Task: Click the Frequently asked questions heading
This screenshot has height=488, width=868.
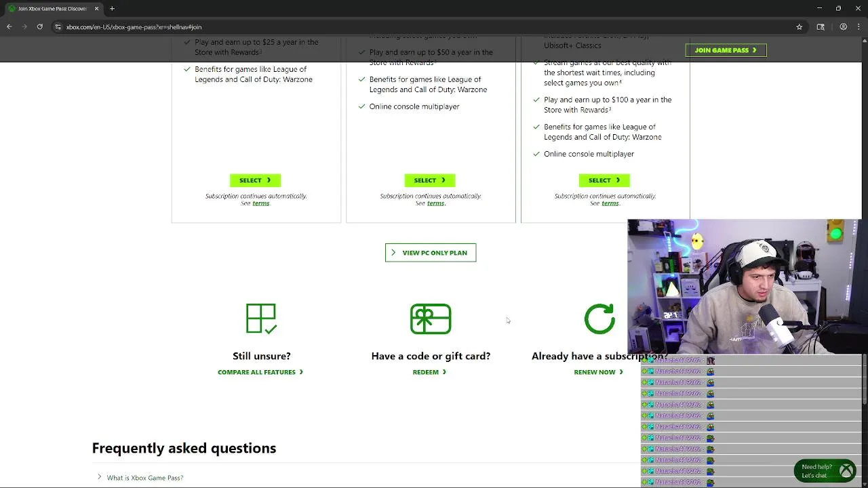Action: (184, 448)
